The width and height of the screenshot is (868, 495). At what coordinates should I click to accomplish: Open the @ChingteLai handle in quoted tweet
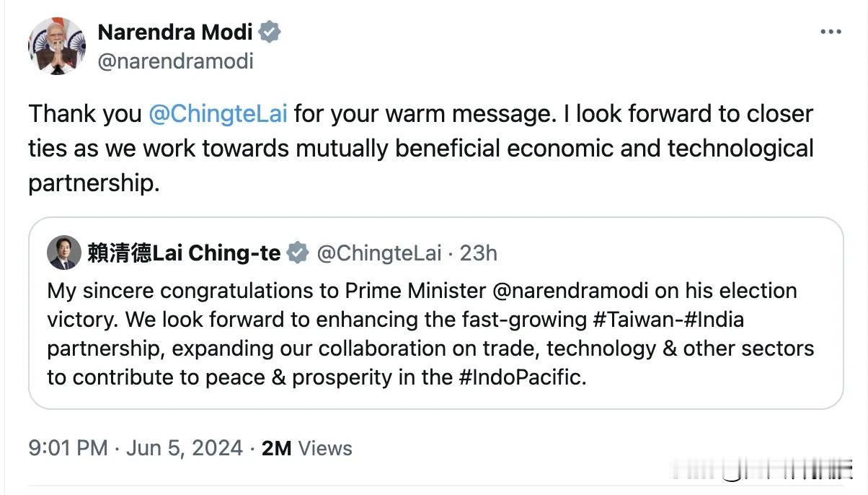(x=379, y=253)
